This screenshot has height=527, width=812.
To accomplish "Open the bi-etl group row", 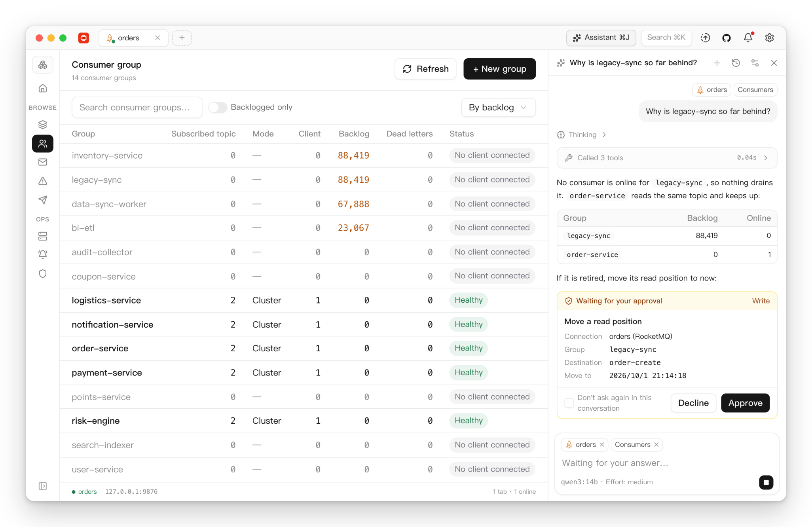I will 304,228.
